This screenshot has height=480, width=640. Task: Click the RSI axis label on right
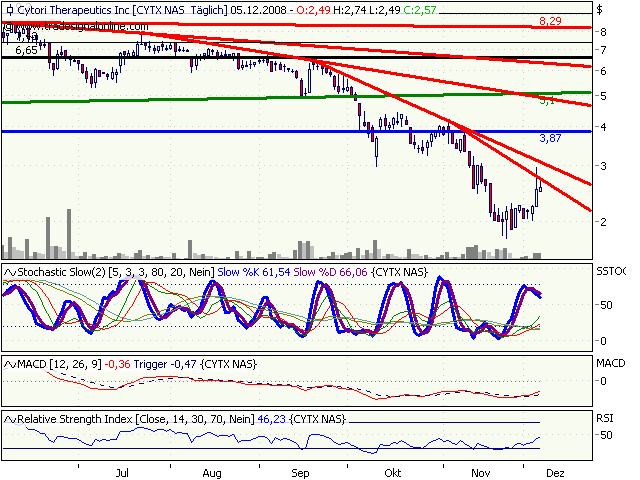[x=604, y=418]
